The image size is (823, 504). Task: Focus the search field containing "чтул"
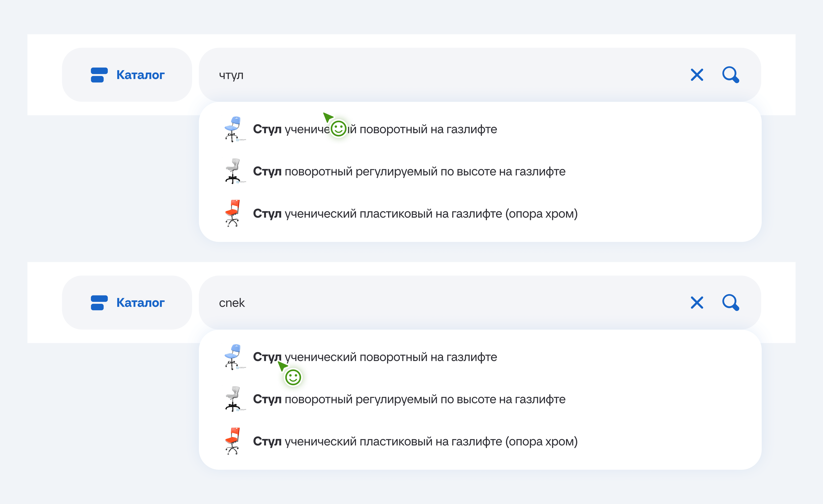(x=434, y=75)
